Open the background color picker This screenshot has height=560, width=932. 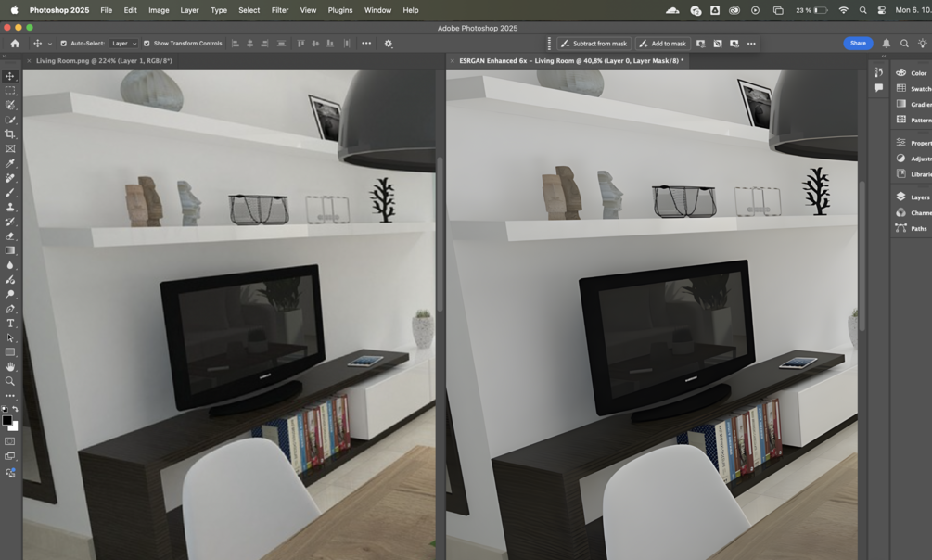coord(14,426)
